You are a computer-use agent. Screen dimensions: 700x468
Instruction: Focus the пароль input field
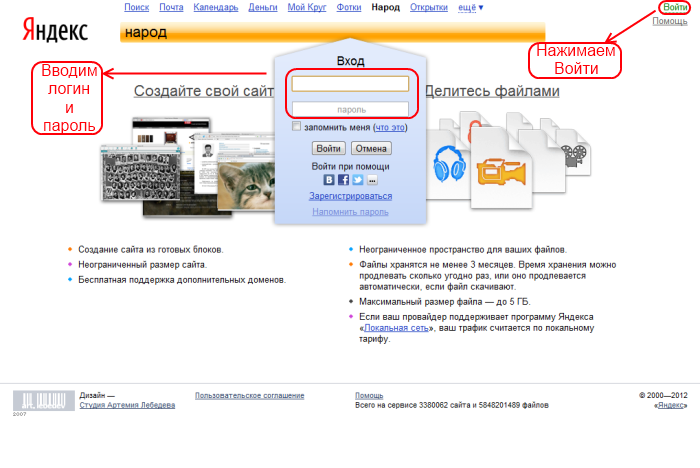pyautogui.click(x=350, y=109)
